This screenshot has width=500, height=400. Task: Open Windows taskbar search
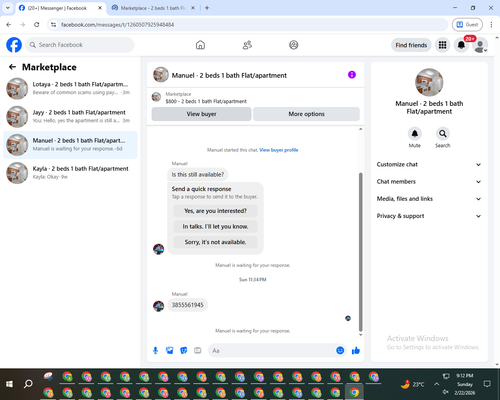point(28,384)
